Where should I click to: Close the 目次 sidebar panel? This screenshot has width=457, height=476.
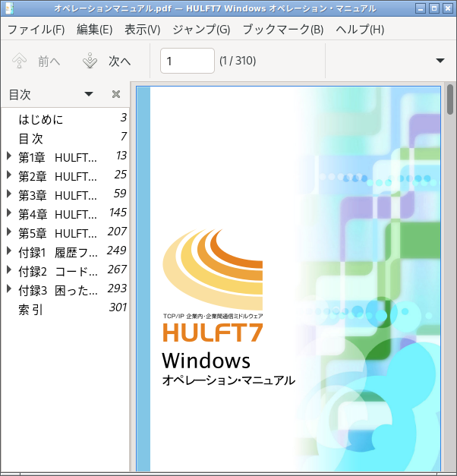pyautogui.click(x=116, y=94)
